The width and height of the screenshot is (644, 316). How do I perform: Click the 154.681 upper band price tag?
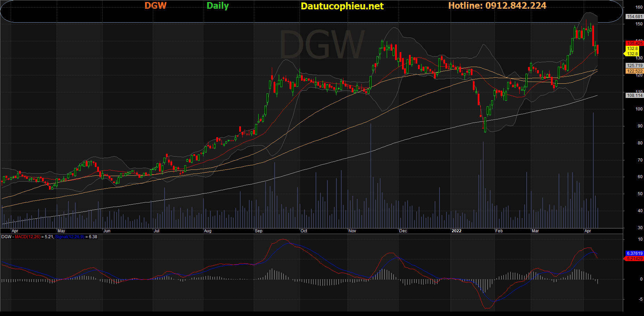pos(634,17)
